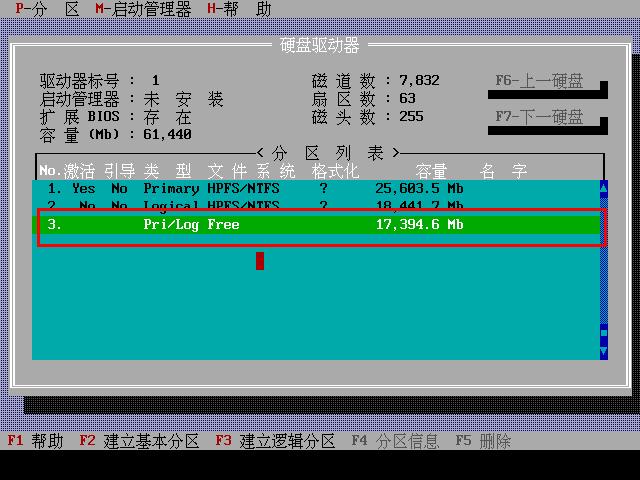
Task: Select partition row 3 Pri/Log Free
Action: (316, 224)
